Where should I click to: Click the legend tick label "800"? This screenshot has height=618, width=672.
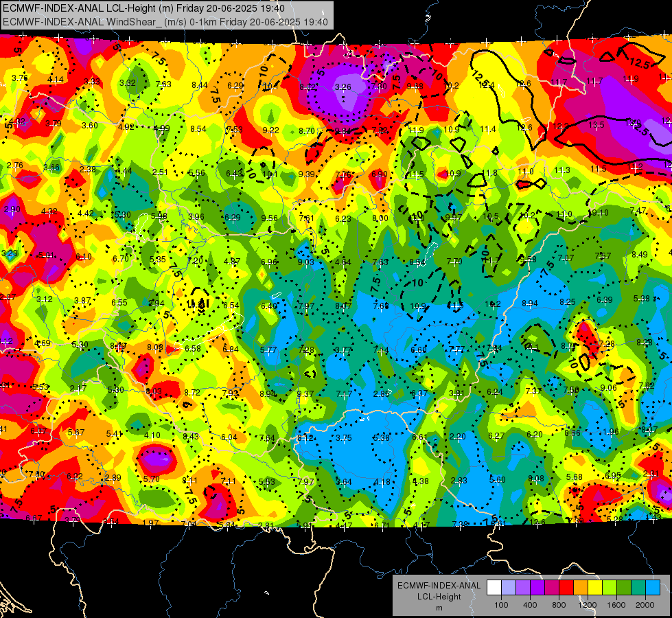[x=559, y=605]
